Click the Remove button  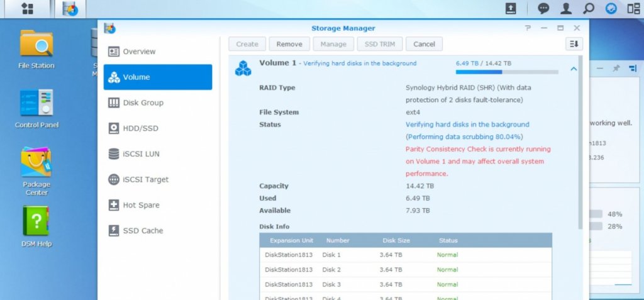[x=289, y=44]
